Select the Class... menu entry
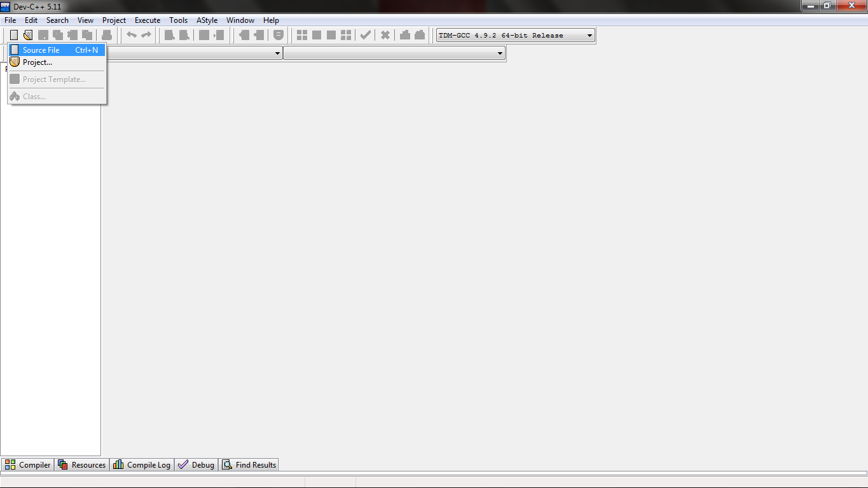 click(57, 97)
